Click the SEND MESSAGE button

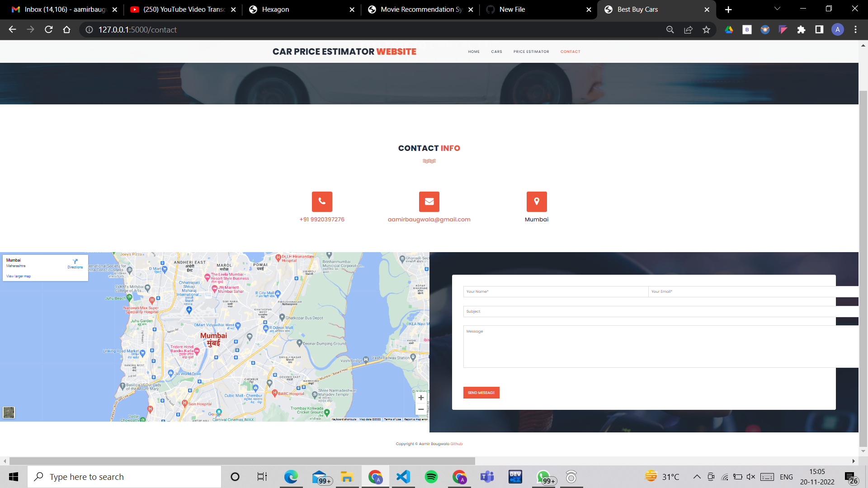(x=481, y=393)
